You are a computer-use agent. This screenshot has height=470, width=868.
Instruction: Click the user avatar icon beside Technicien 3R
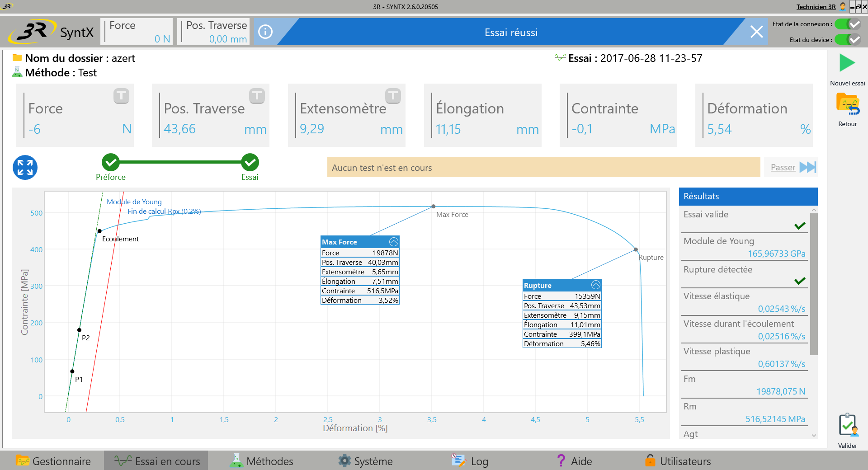(842, 7)
